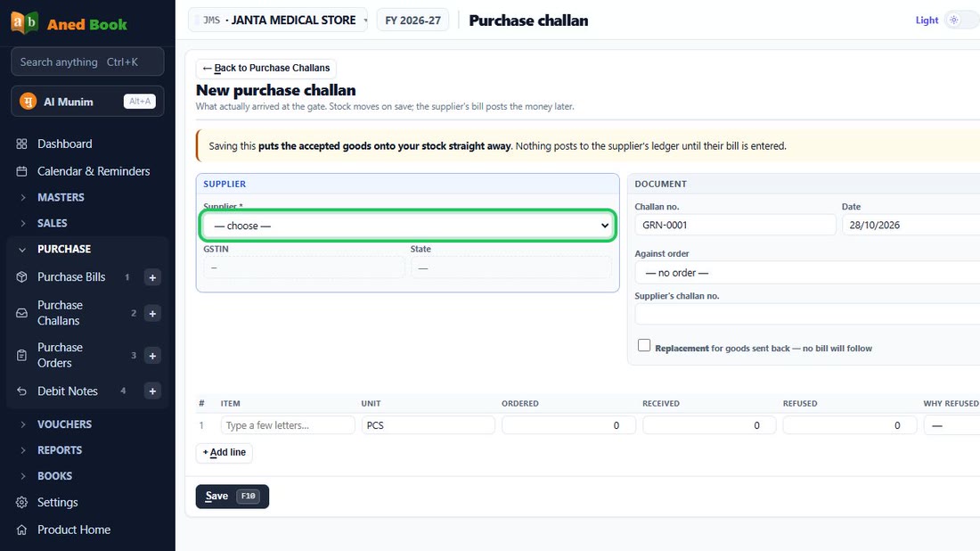Click the FY 2026-27 year button
Screen dimensions: 980x551
(x=412, y=20)
